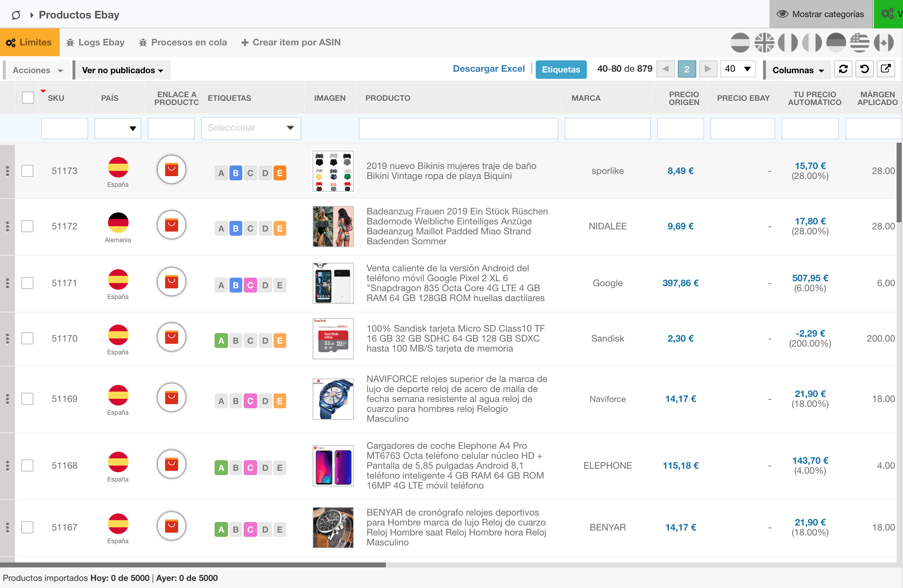Toggle blue B label on SKU 51173

(x=236, y=173)
